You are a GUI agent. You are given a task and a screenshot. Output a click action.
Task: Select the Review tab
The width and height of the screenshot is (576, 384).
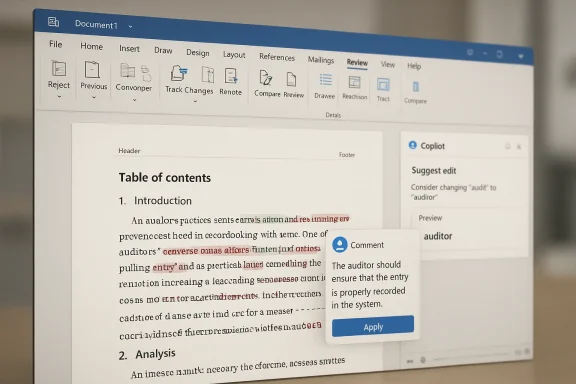357,62
